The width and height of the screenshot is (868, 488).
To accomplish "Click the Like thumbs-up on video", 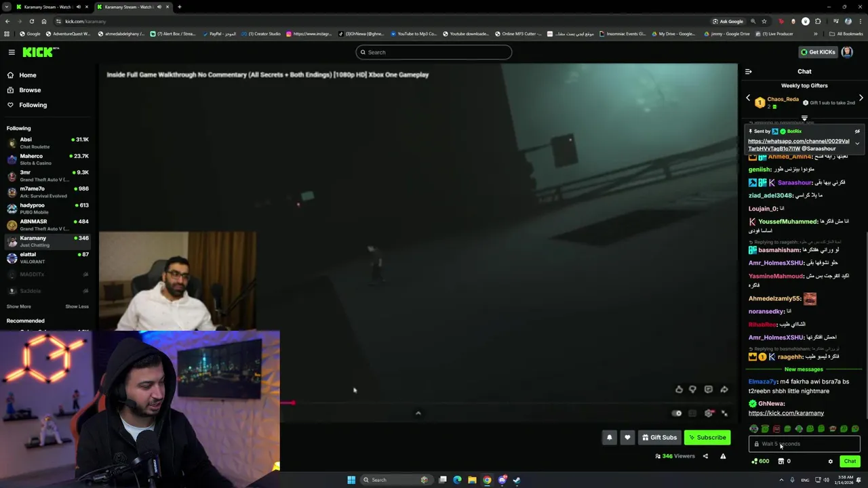I will (679, 390).
